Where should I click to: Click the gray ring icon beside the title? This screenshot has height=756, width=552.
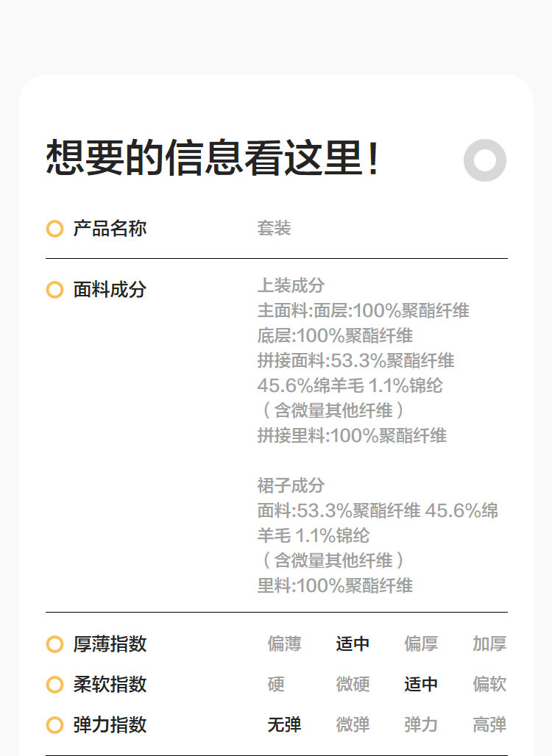coord(485,160)
